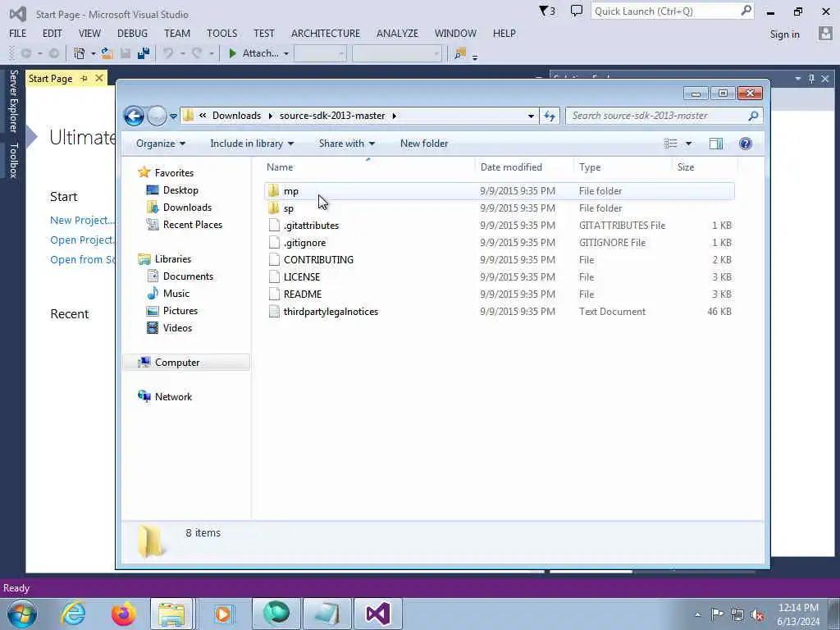Click the New folder button
The width and height of the screenshot is (840, 630).
pos(424,144)
